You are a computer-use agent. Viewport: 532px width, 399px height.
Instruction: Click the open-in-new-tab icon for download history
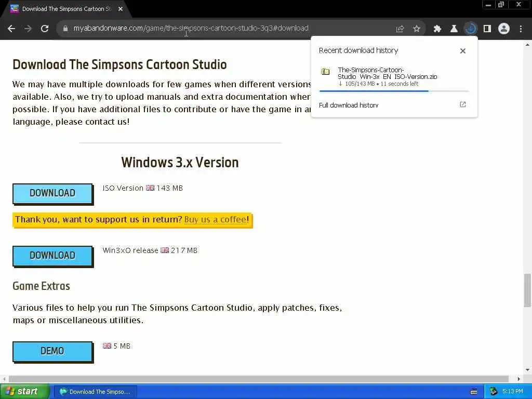tap(463, 104)
